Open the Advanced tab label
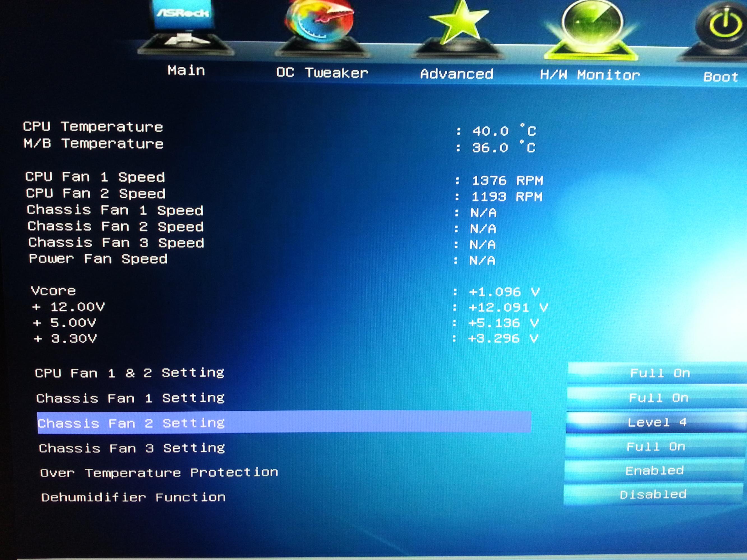Viewport: 747px width, 560px height. [457, 74]
